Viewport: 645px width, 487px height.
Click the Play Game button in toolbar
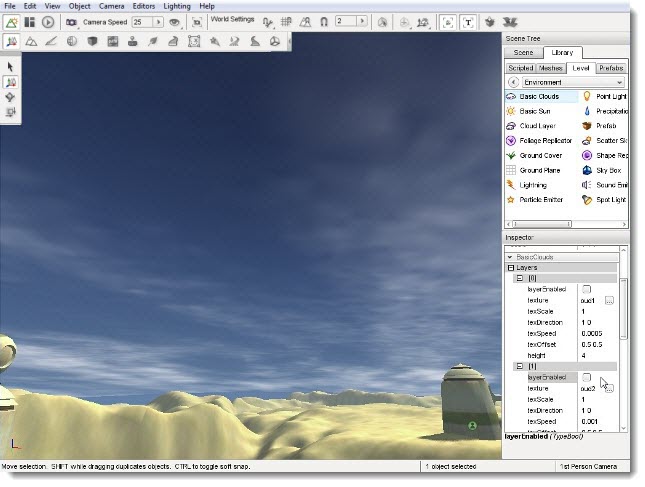(x=47, y=22)
